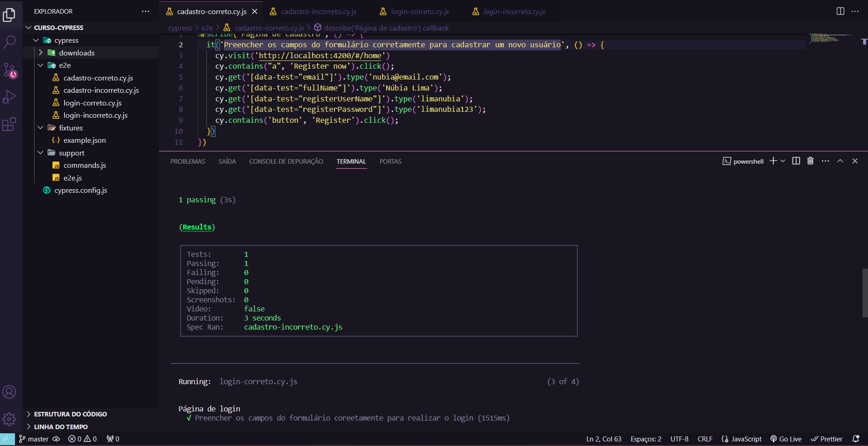Show forwarded ports count in status bar
This screenshot has width=868, height=446.
pyautogui.click(x=113, y=439)
